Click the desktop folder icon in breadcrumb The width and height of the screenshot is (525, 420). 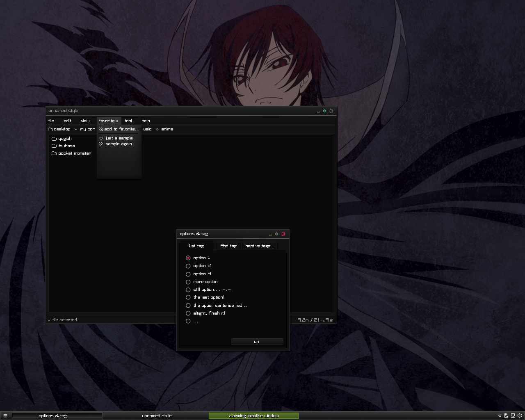pyautogui.click(x=50, y=129)
